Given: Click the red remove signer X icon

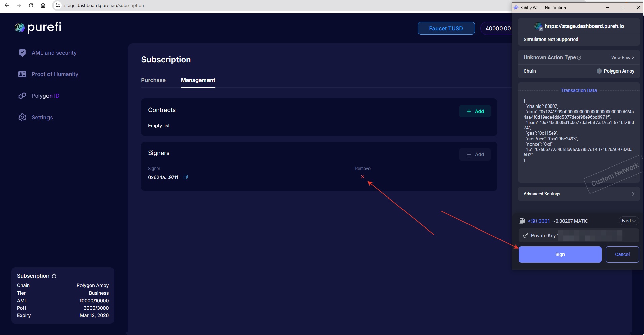Looking at the screenshot, I should point(362,177).
